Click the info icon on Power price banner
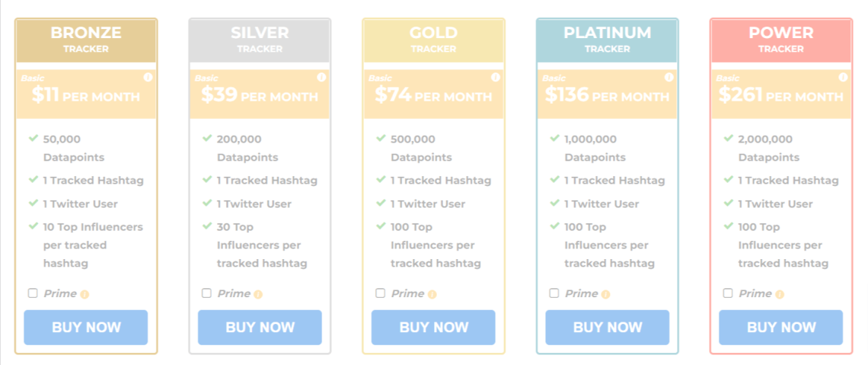868x365 pixels. [x=843, y=77]
